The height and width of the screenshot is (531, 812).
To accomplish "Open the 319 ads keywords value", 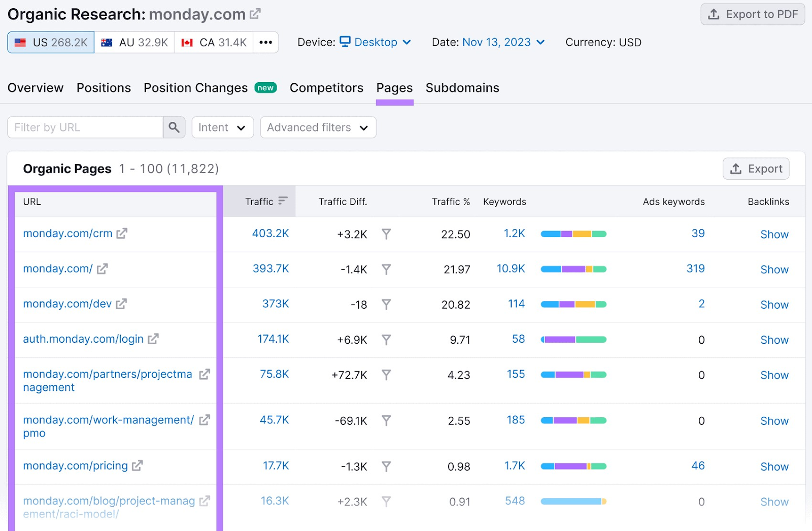I will pyautogui.click(x=696, y=269).
